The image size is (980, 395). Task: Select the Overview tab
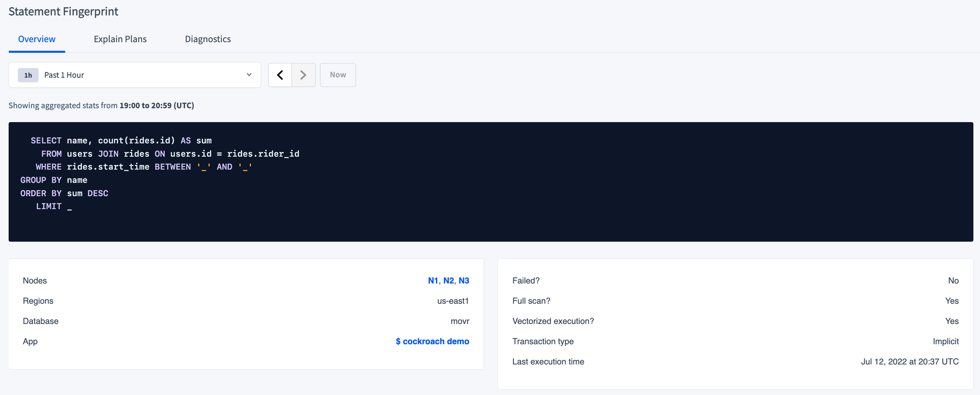pyautogui.click(x=36, y=39)
